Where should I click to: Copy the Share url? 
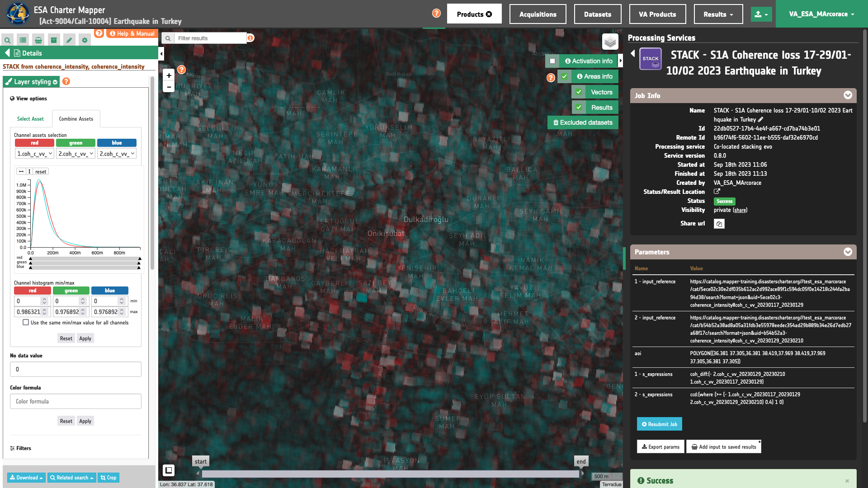pyautogui.click(x=719, y=224)
